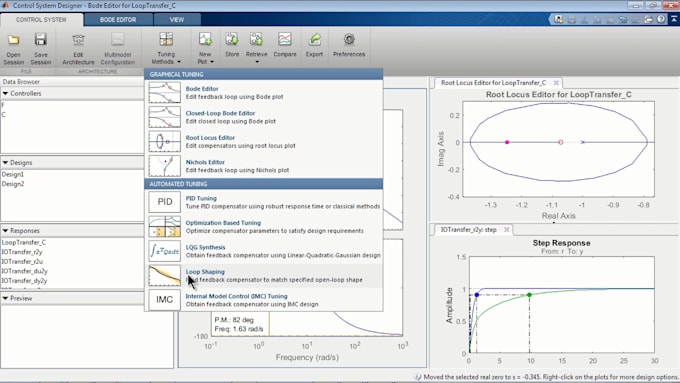Select IOTransfer_dy2y response
The image size is (680, 383).
25,281
